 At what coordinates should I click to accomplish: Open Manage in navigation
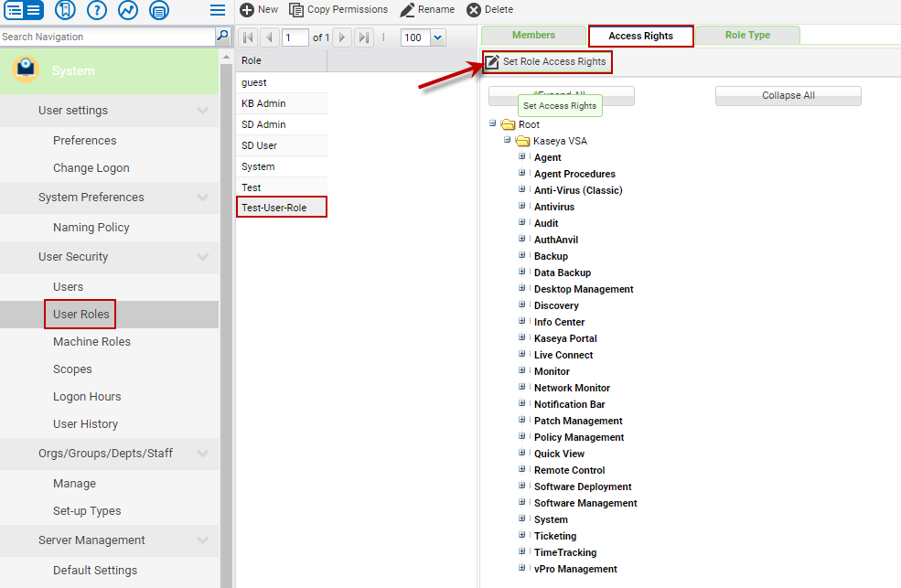coord(75,484)
